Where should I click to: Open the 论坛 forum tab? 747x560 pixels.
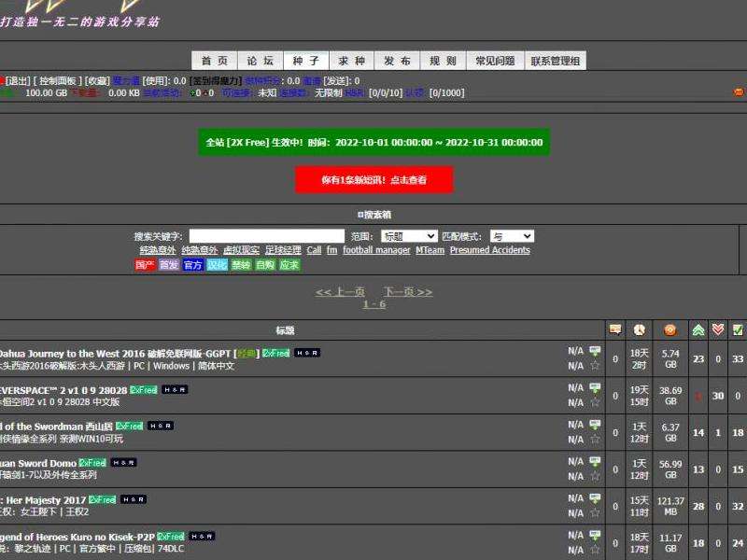261,61
